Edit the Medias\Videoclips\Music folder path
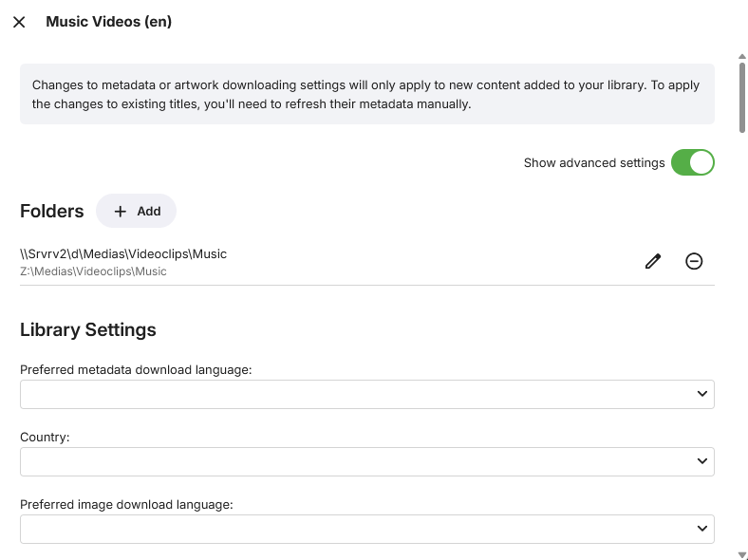The height and width of the screenshot is (560, 748). 652,261
